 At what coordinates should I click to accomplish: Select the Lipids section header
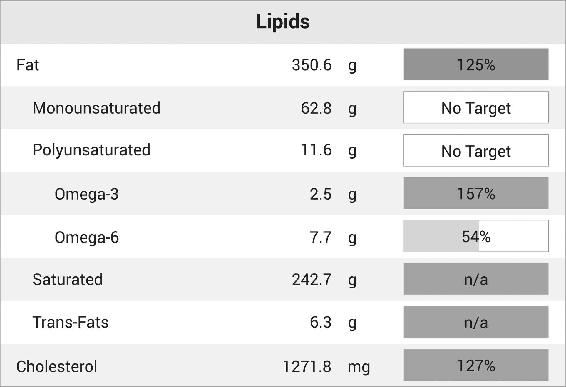pyautogui.click(x=283, y=22)
